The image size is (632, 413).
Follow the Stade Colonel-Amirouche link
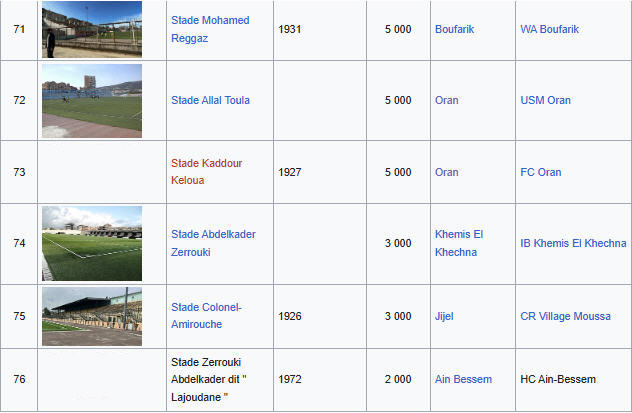click(x=206, y=315)
